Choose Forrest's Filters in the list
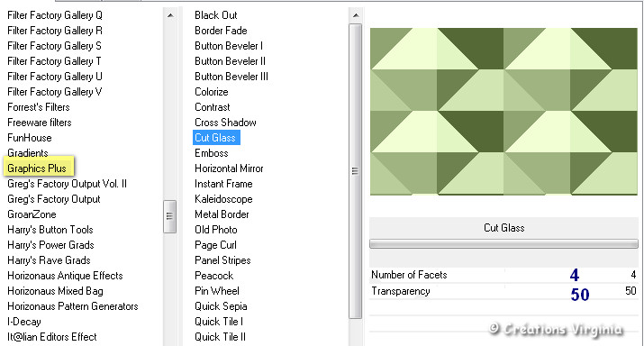The image size is (644, 346). point(39,107)
